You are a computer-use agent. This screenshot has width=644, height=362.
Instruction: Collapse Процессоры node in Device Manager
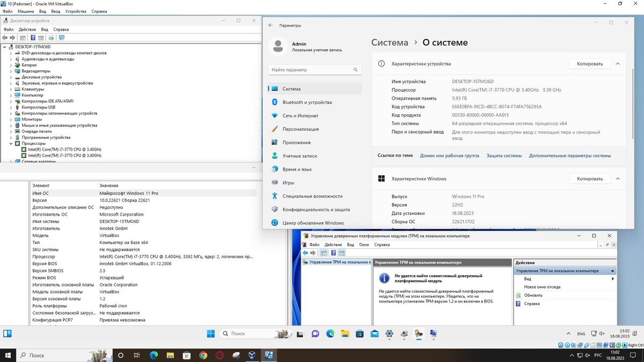click(x=11, y=143)
